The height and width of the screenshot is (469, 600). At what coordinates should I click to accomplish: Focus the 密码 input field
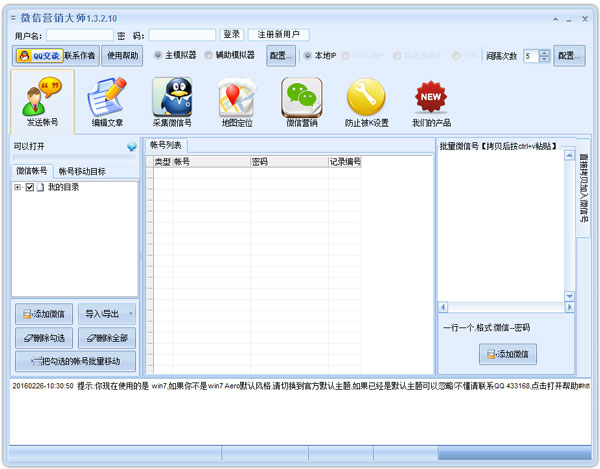pos(182,35)
